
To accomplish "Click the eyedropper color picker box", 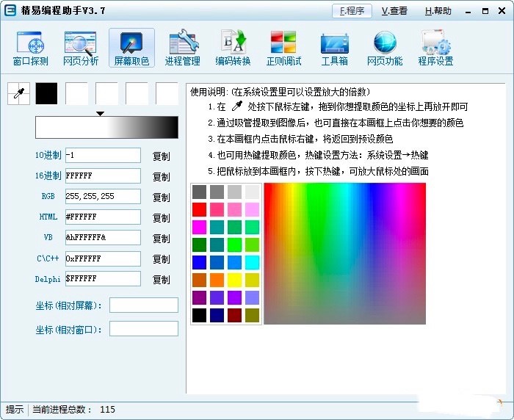I will point(18,93).
